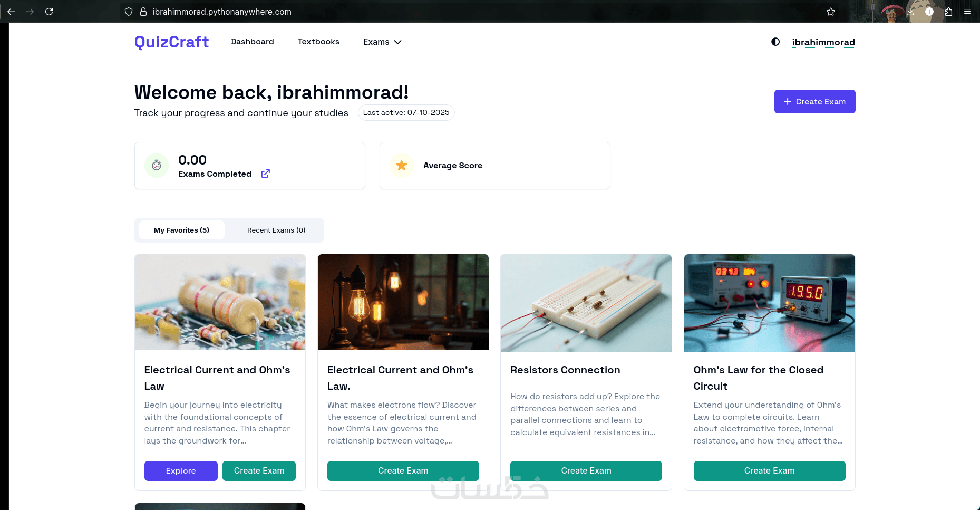Explore the Electrical Current and Ohm's Law chapter
Viewport: 980px width, 510px height.
click(x=181, y=470)
